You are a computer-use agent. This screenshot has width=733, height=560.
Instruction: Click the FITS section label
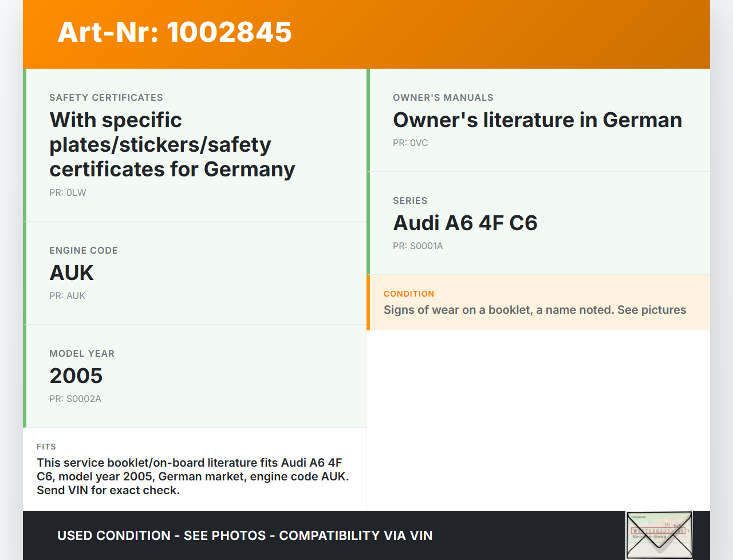(x=46, y=447)
